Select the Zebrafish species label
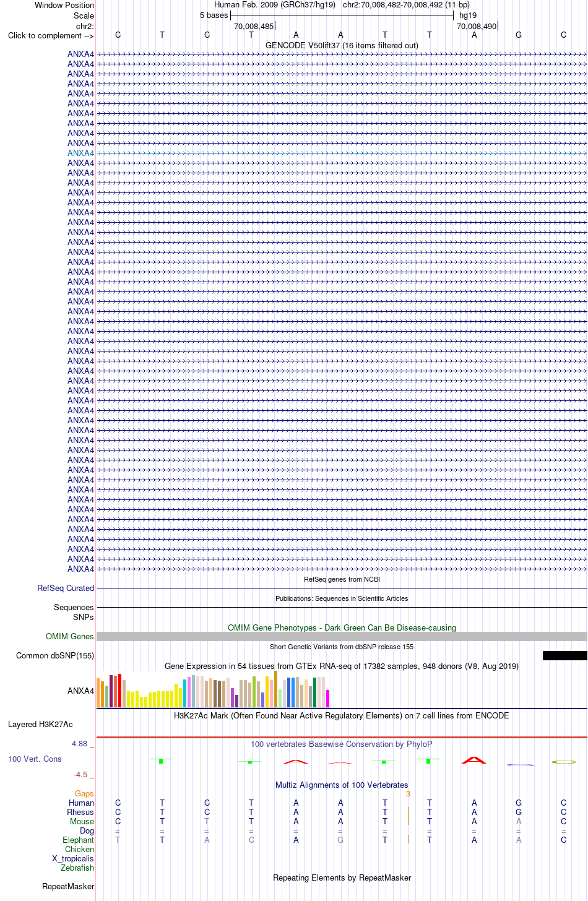The height and width of the screenshot is (901, 588). (x=77, y=868)
